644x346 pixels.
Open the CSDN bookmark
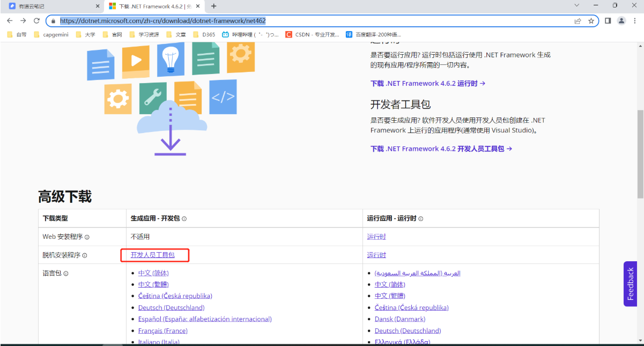click(313, 34)
